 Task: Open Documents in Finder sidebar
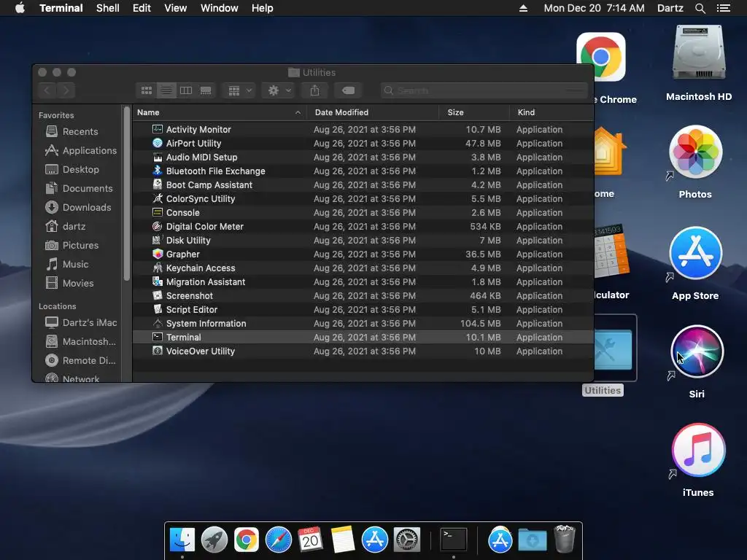(80, 189)
